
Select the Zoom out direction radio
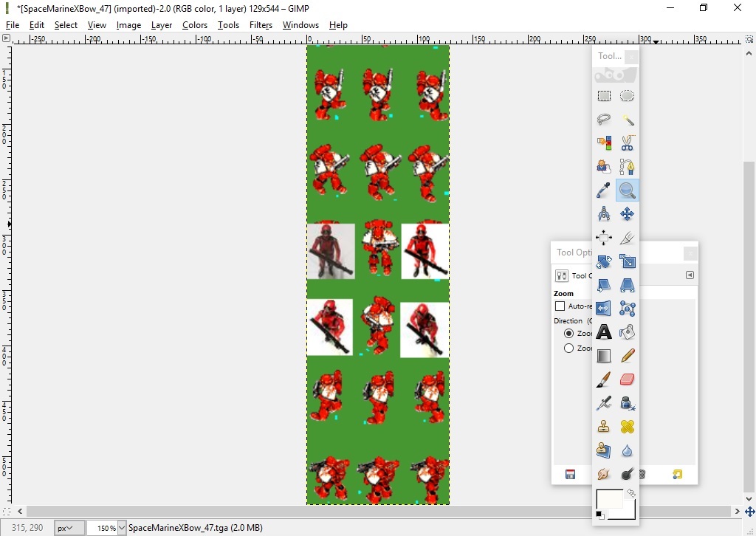click(569, 348)
